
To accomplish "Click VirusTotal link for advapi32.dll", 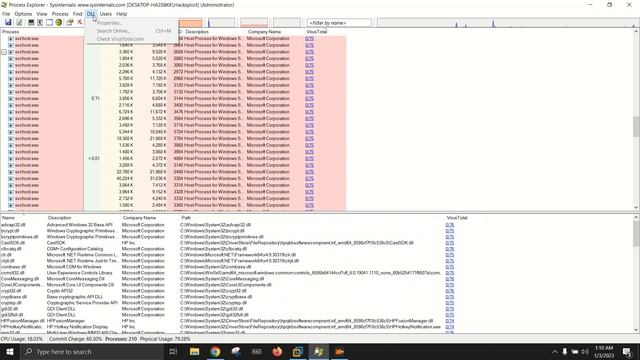I will [x=449, y=225].
